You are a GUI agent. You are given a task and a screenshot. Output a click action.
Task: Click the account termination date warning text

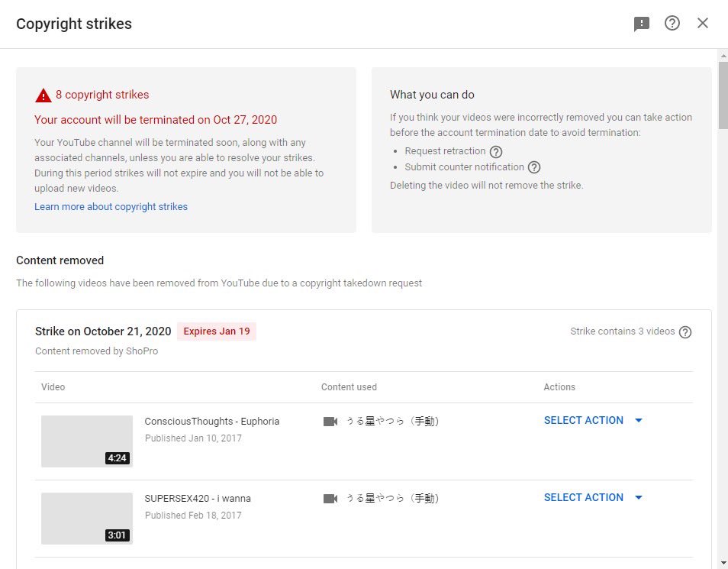coord(156,120)
